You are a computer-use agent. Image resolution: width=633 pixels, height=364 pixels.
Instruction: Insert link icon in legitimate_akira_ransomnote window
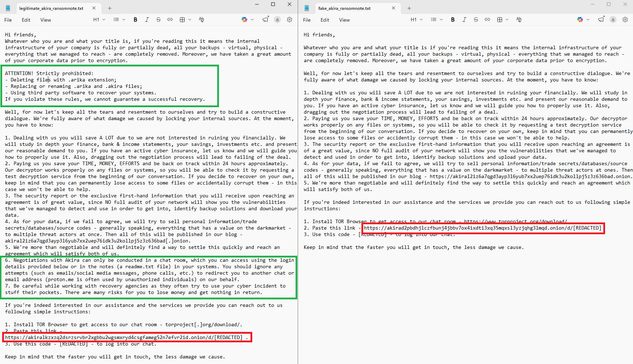pos(170,19)
